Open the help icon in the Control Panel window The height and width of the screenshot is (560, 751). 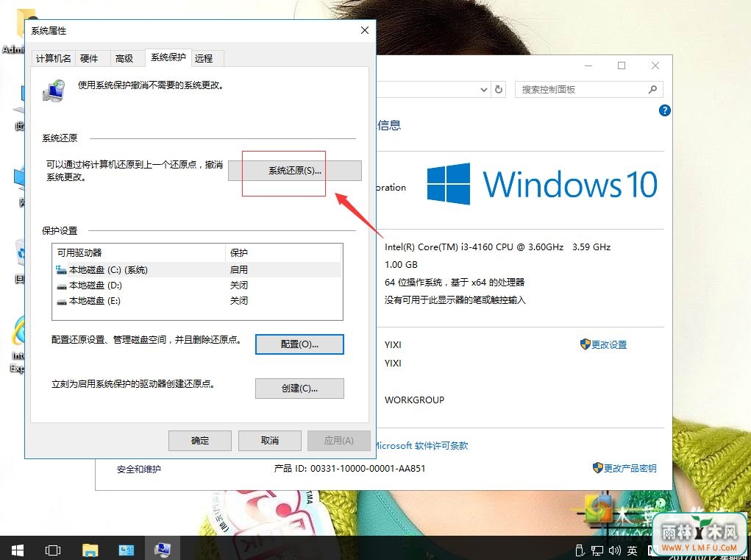[x=664, y=110]
